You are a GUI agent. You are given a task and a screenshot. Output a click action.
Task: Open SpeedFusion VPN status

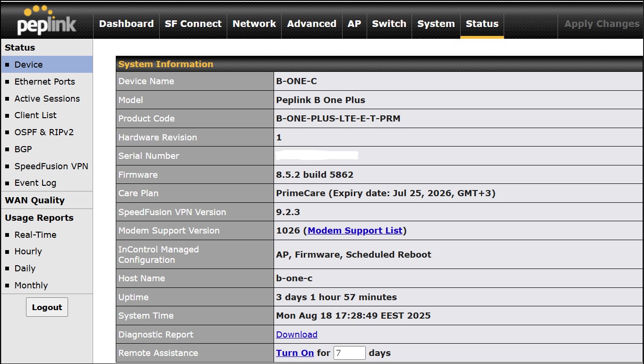[52, 166]
